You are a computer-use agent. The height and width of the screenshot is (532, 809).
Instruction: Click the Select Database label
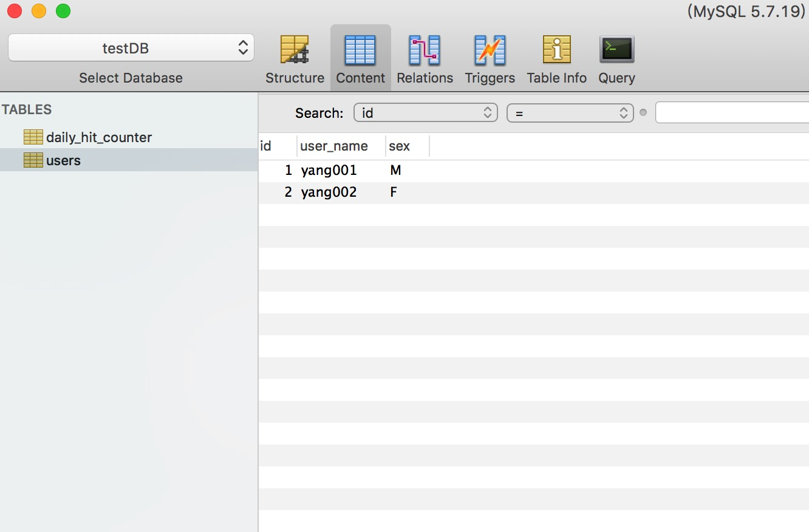[x=131, y=78]
